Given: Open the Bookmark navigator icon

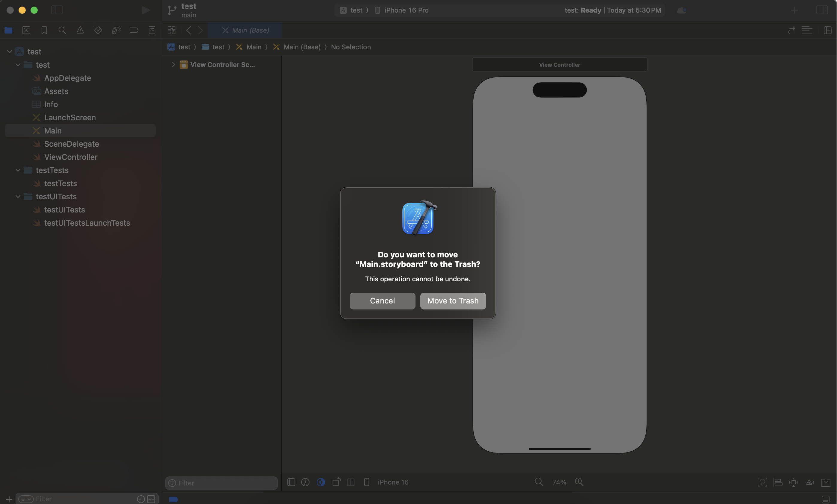Looking at the screenshot, I should point(44,30).
